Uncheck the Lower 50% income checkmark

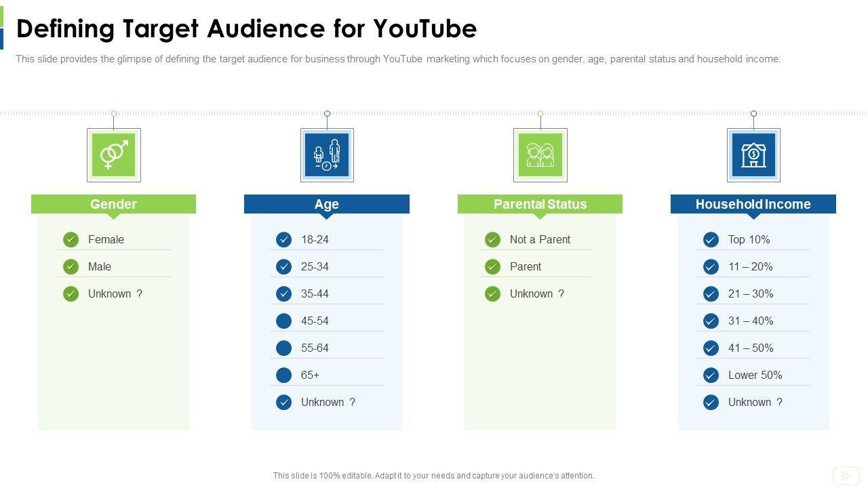pyautogui.click(x=711, y=375)
